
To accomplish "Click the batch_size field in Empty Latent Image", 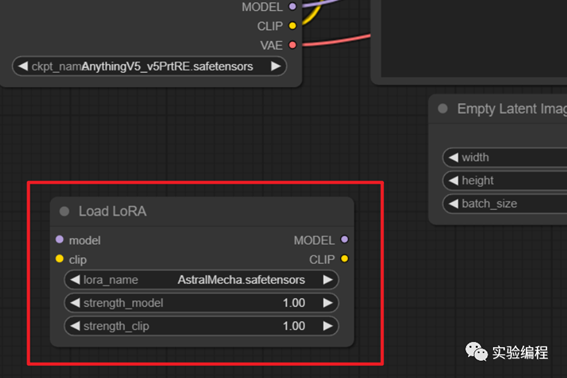I will pos(505,204).
